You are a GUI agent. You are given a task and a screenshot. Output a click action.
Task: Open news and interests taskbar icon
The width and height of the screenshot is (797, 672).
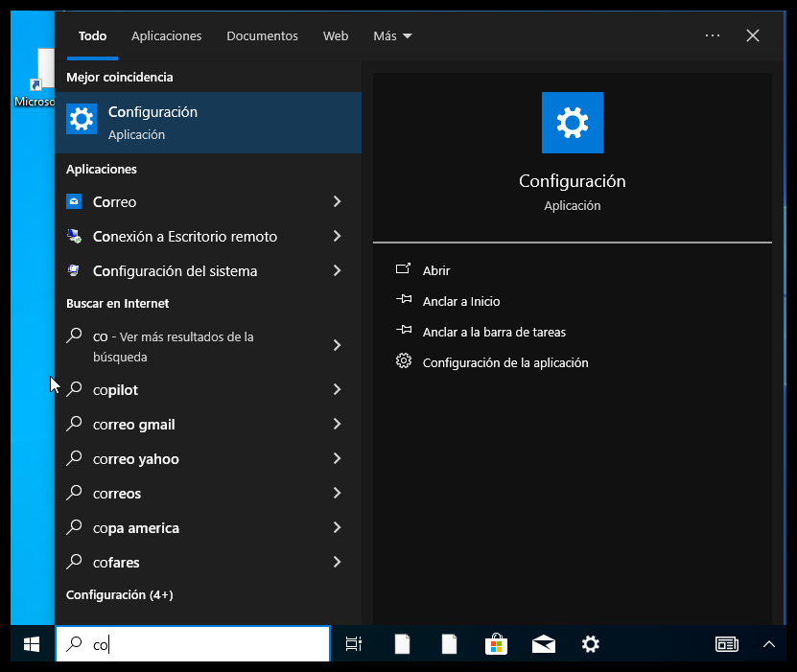coord(727,644)
